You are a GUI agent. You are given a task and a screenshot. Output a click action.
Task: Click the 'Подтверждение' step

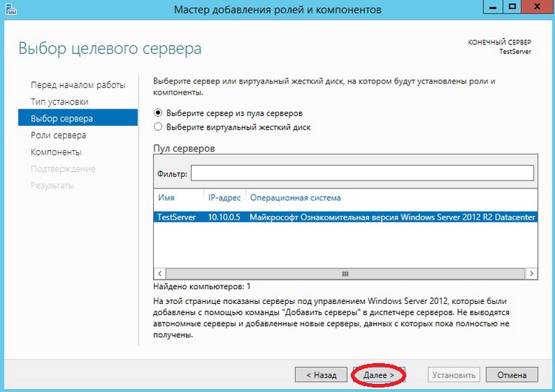(63, 169)
